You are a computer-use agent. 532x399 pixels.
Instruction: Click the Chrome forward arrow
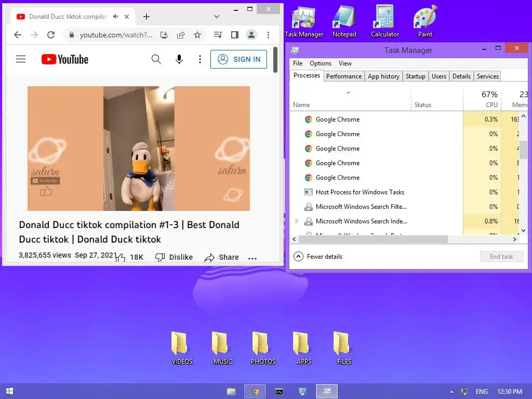click(x=34, y=35)
